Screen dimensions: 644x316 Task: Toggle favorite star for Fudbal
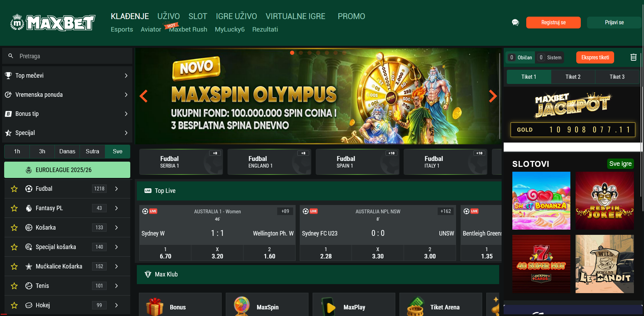(14, 189)
